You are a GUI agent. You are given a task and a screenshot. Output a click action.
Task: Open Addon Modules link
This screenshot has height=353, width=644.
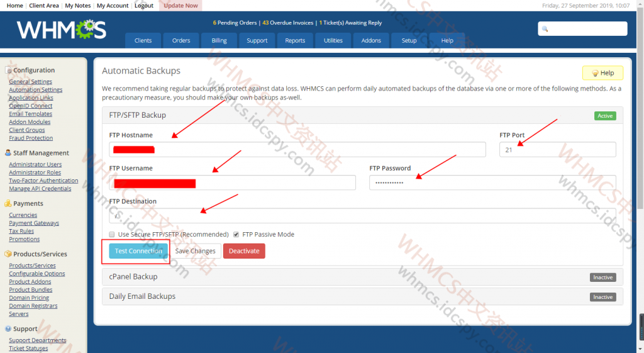click(30, 122)
